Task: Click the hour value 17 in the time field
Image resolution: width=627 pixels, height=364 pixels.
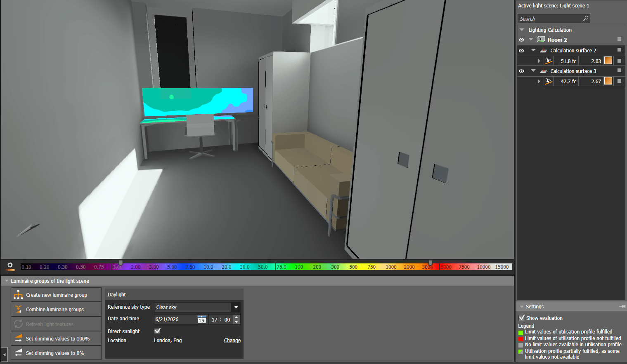Action: [x=214, y=319]
